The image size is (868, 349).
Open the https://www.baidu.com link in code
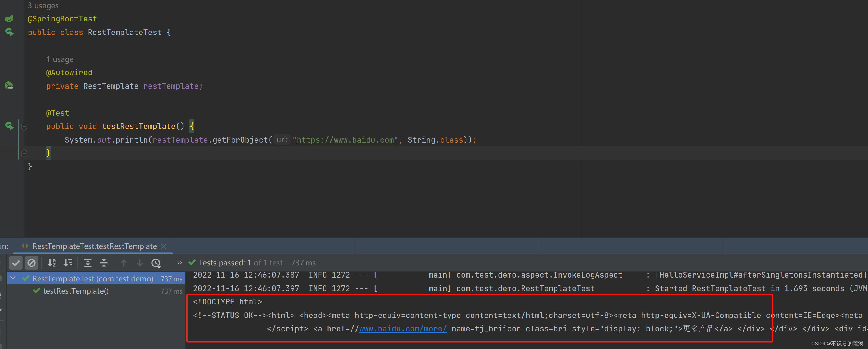point(345,140)
